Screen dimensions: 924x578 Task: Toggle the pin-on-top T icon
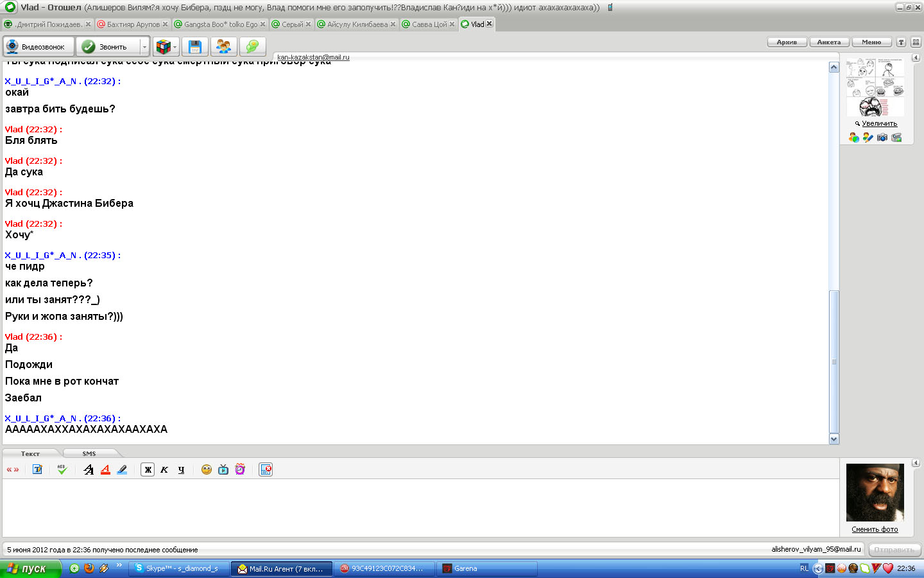(x=901, y=42)
